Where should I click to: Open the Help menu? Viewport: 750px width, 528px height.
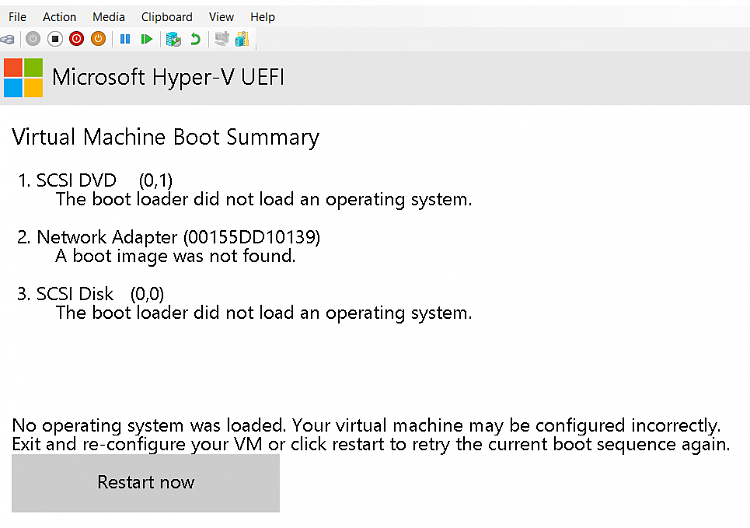(263, 17)
